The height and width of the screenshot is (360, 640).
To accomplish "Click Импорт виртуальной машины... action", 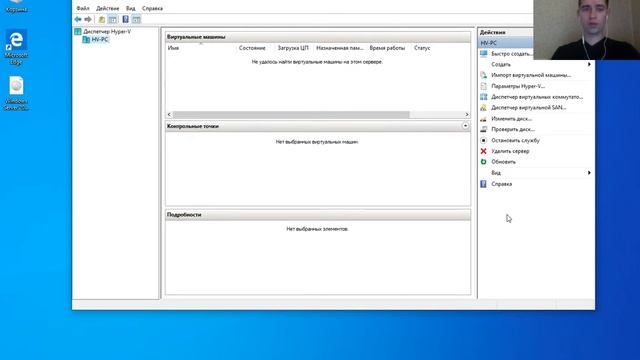I will tap(531, 75).
